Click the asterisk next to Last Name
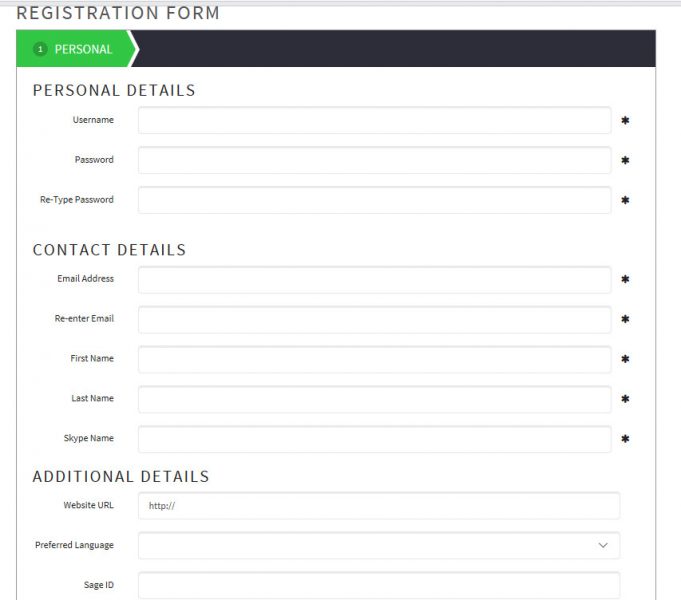The height and width of the screenshot is (600, 681). [x=625, y=399]
